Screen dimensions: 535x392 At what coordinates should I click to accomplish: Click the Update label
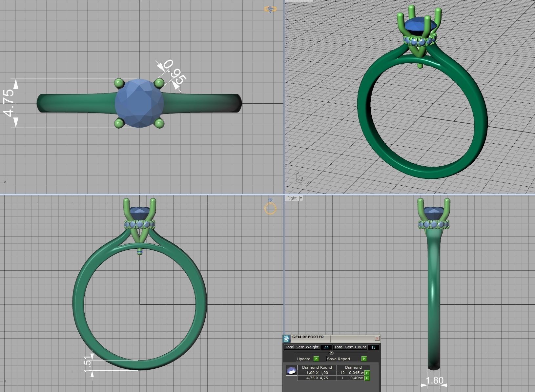[x=303, y=359]
